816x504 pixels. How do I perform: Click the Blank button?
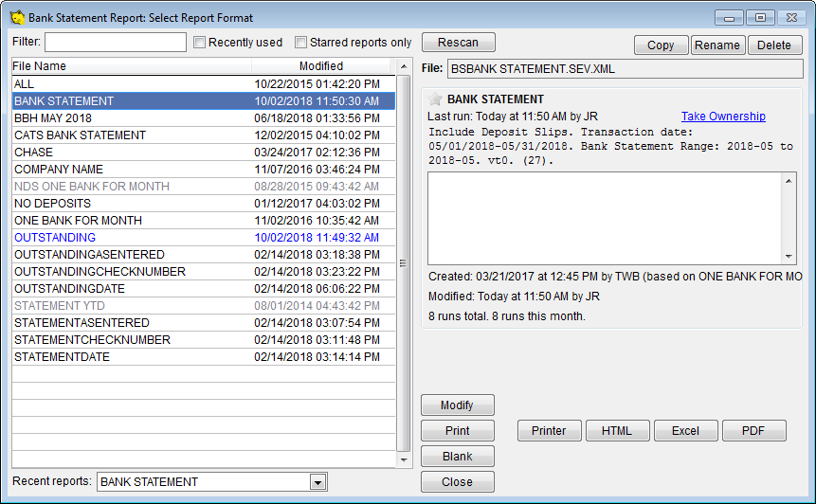pyautogui.click(x=457, y=456)
